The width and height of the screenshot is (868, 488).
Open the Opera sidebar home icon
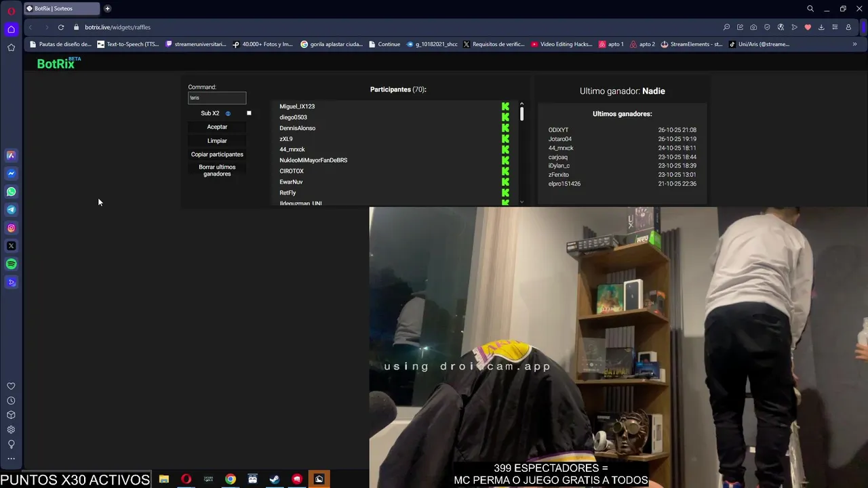tap(11, 29)
